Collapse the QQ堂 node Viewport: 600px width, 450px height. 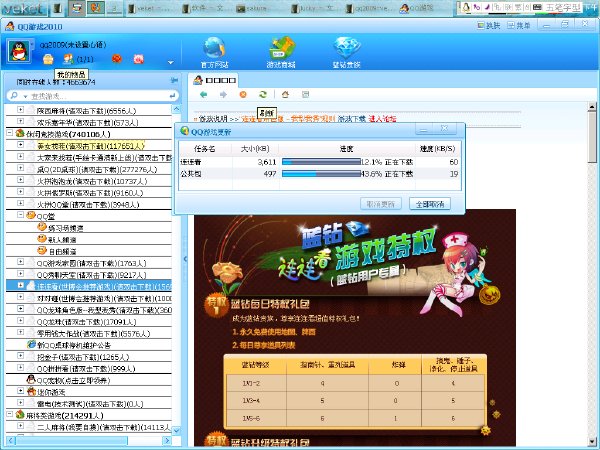pyautogui.click(x=20, y=215)
